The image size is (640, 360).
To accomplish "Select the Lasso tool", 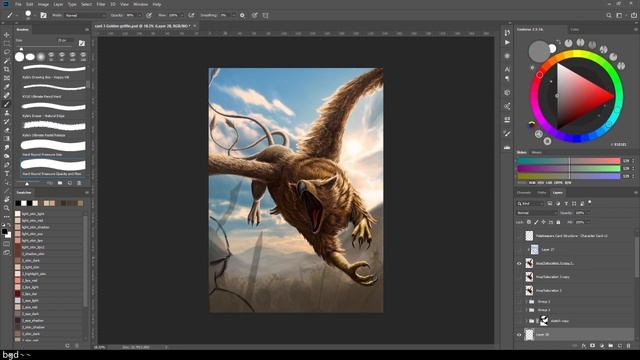I will (7, 52).
